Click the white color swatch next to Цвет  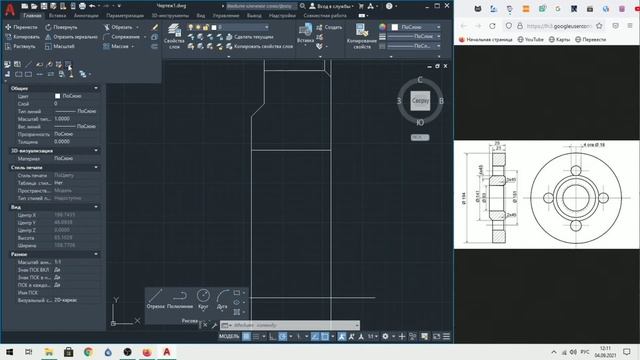click(x=58, y=96)
